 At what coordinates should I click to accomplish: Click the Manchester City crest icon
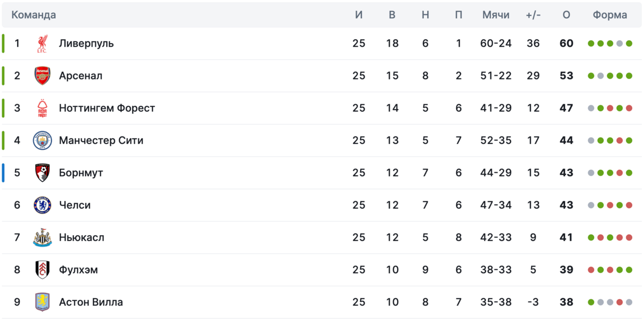[x=42, y=141]
